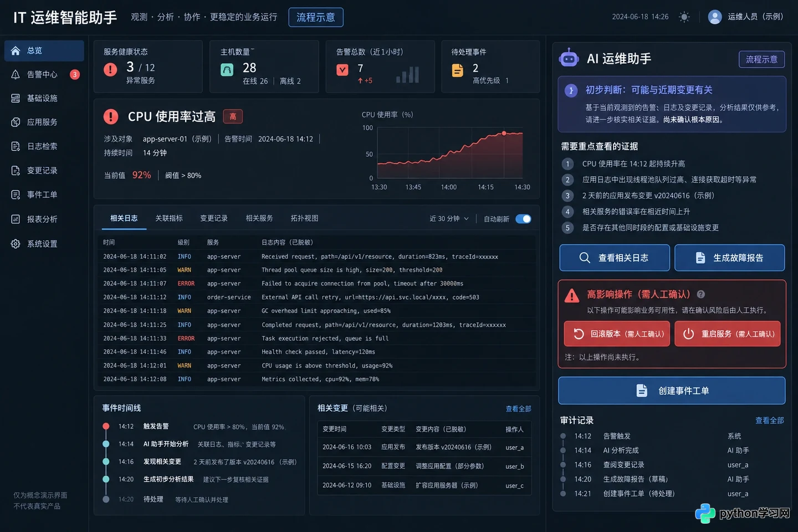Click the 14:16 发现相关变更 timeline marker
This screenshot has width=798, height=532.
coord(106,462)
